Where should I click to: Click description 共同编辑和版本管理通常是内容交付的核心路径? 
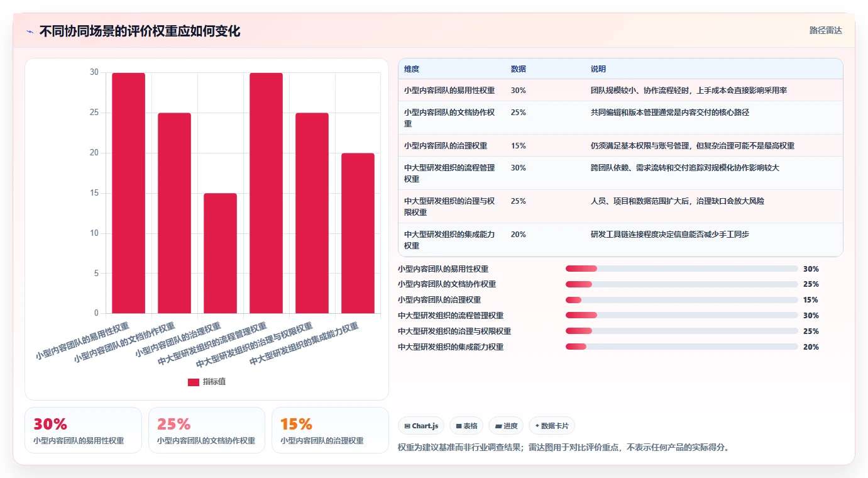[670, 113]
